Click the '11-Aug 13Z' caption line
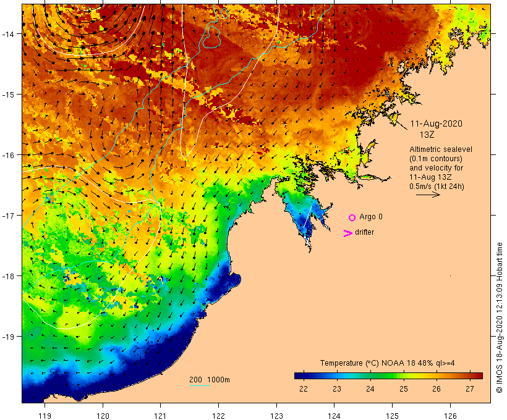 point(430,177)
